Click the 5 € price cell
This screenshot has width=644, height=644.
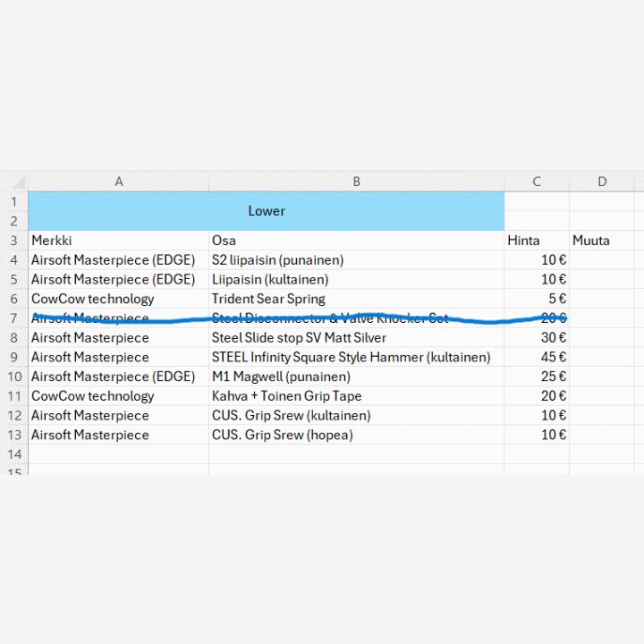[537, 299]
